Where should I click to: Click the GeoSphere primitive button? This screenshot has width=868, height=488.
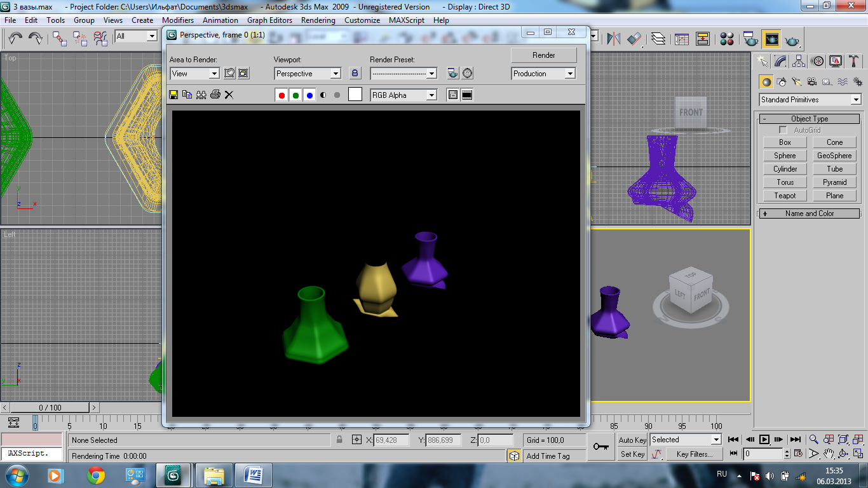[x=834, y=156]
